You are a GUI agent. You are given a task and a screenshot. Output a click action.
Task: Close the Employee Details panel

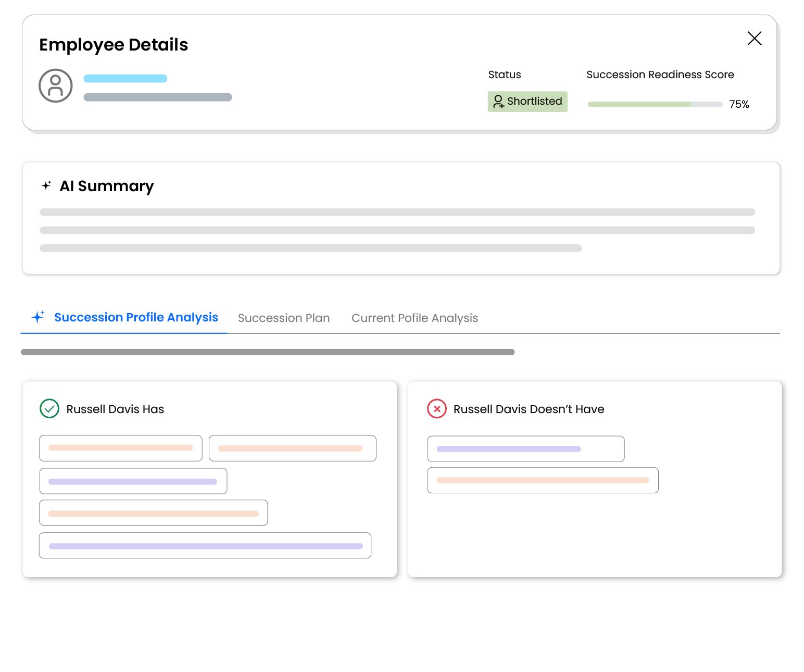(x=755, y=38)
